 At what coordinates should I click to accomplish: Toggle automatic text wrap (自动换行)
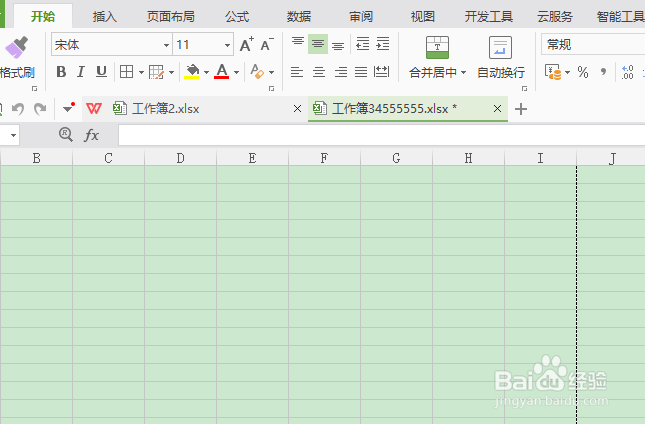coord(501,57)
